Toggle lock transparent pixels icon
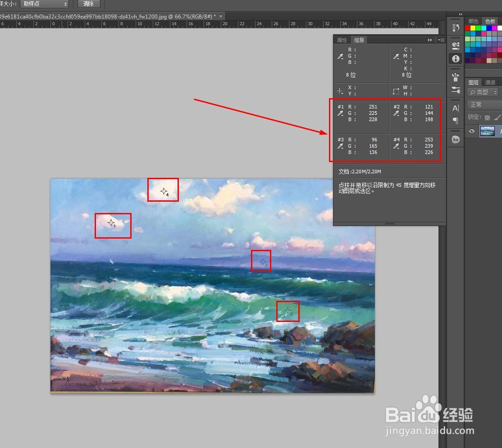The width and height of the screenshot is (502, 448). click(487, 118)
